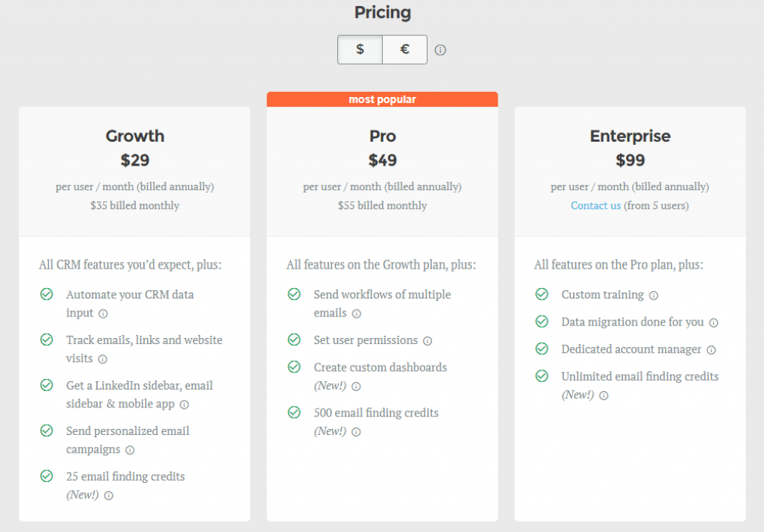Viewport: 764px width, 532px height.
Task: Click info icon for Set user permissions
Action: [x=428, y=341]
